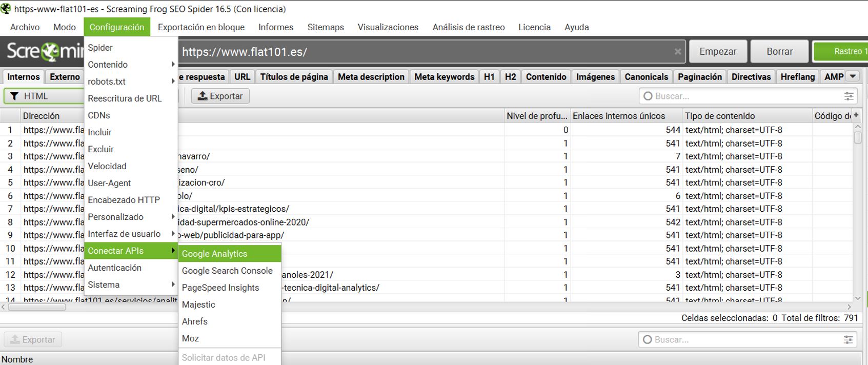Click the bottom Buscar search field
This screenshot has height=365, width=868.
click(748, 339)
